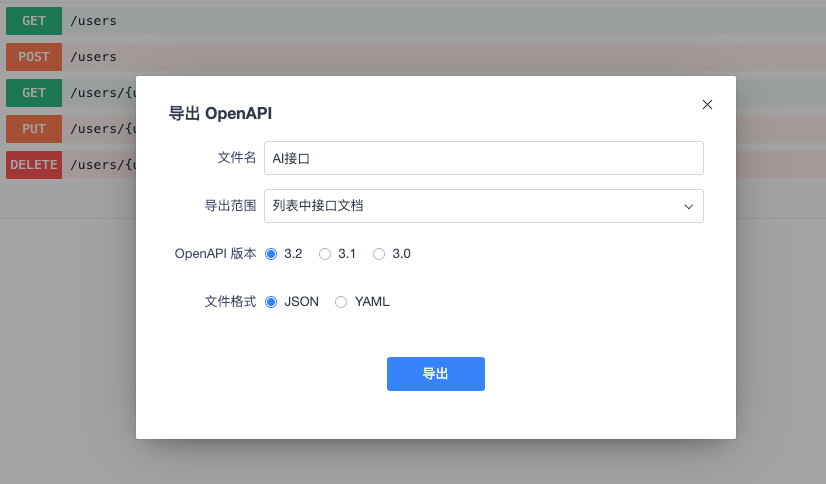Image resolution: width=826 pixels, height=484 pixels.
Task: Click the 文件格式 label
Action: pos(230,301)
